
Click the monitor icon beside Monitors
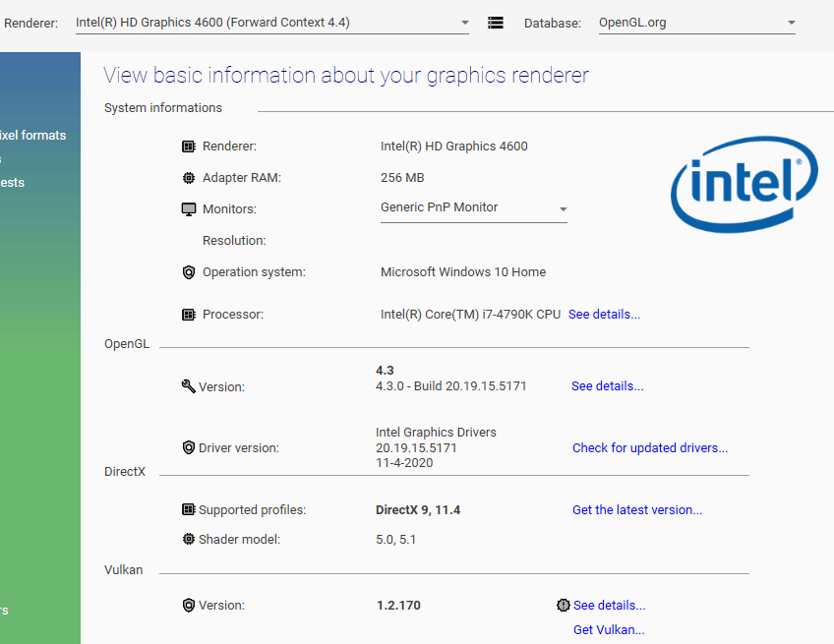[x=189, y=209]
